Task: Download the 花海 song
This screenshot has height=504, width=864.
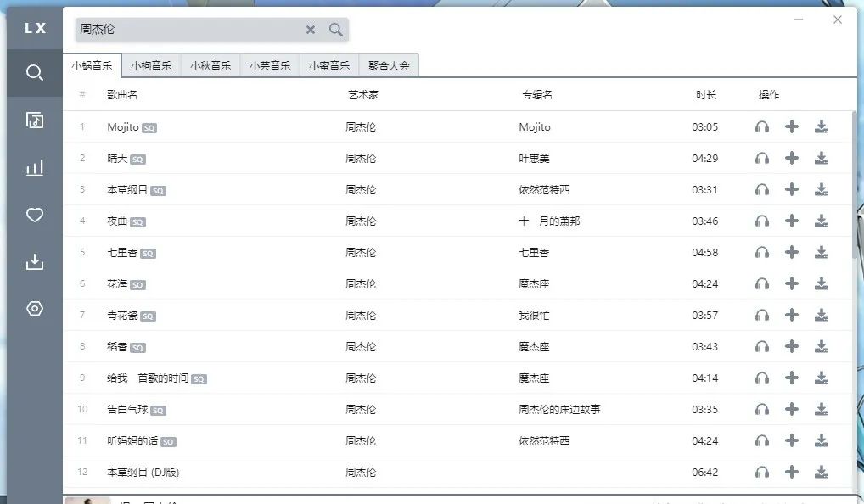Action: pos(822,283)
